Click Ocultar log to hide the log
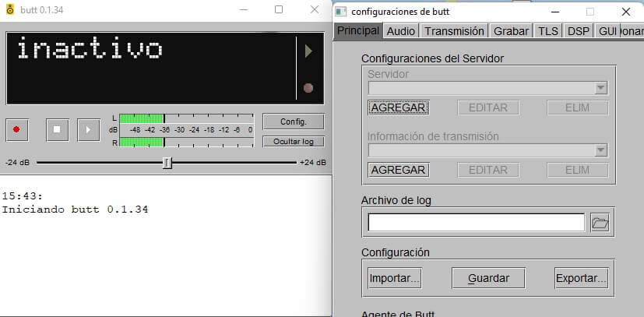 [x=294, y=142]
